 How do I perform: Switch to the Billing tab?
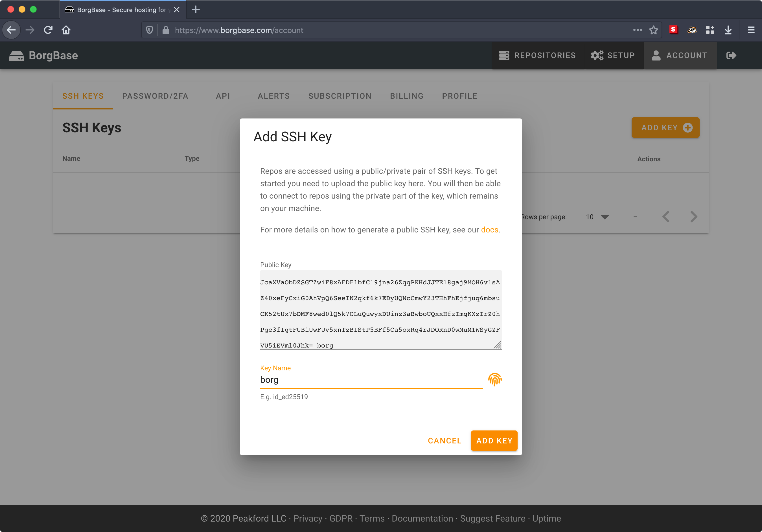point(407,96)
